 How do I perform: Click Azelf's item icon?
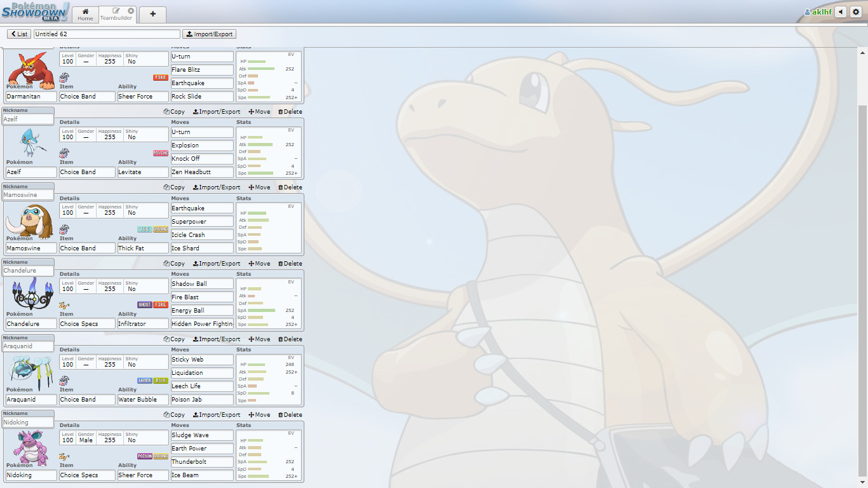64,153
